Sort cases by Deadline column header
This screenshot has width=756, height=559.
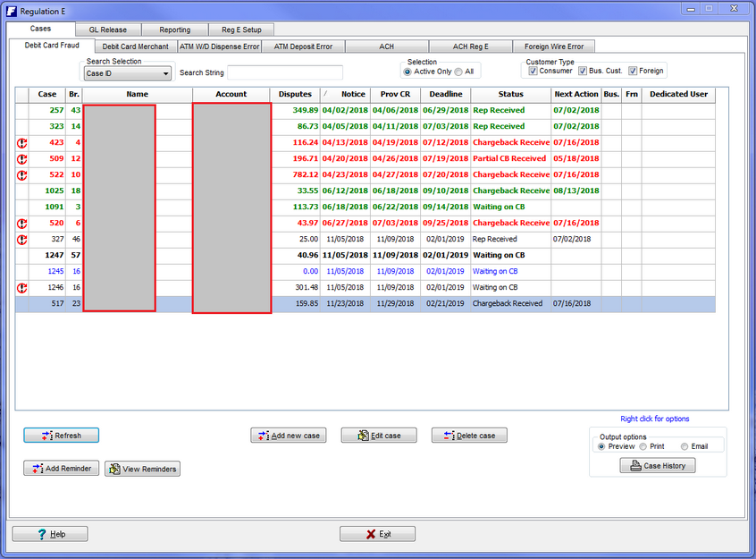click(445, 94)
